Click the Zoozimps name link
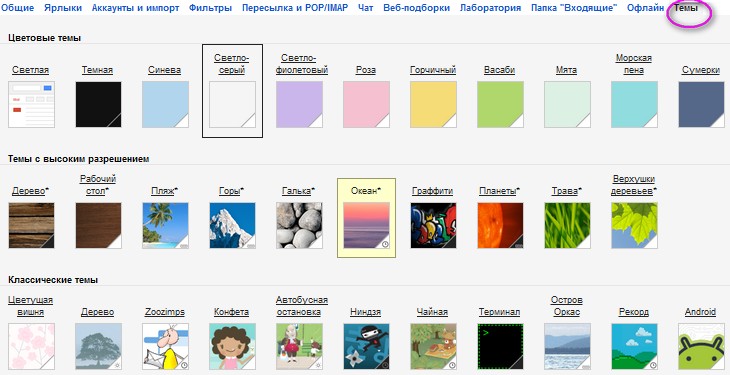 165,312
